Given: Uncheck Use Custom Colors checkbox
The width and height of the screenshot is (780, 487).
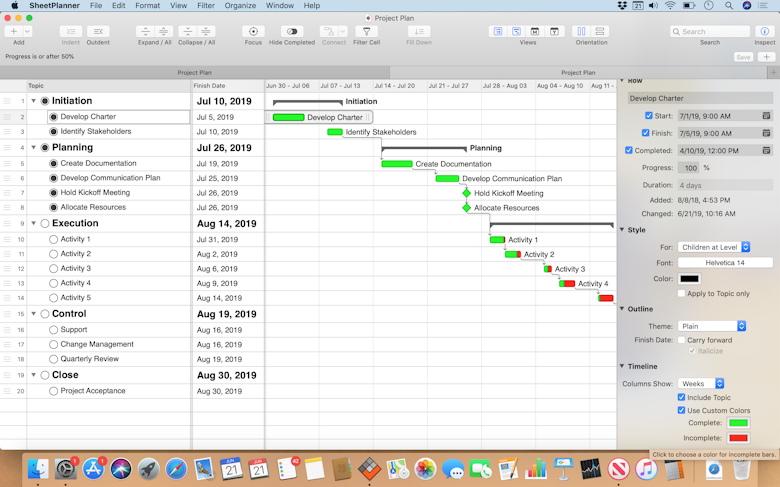Looking at the screenshot, I should coord(682,410).
